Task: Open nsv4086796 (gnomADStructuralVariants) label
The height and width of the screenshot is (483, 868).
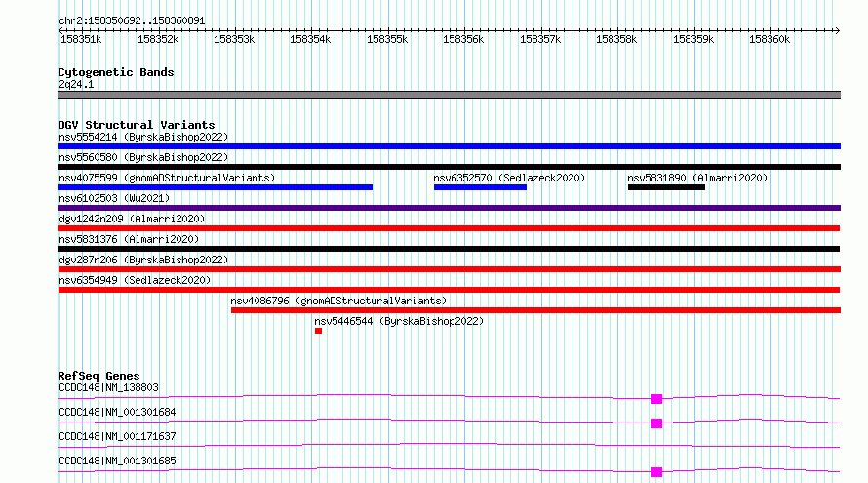Action: [x=338, y=301]
